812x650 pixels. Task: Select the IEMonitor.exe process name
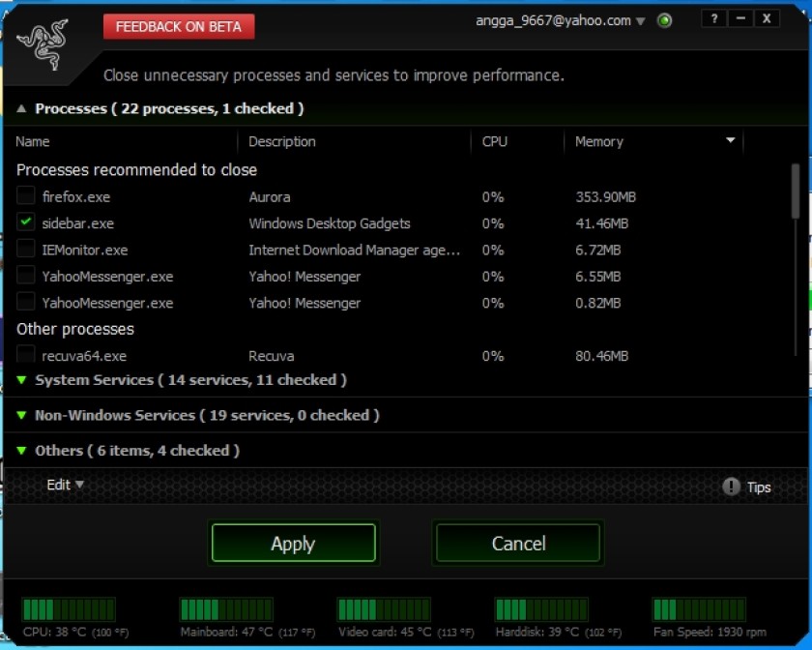pos(85,250)
